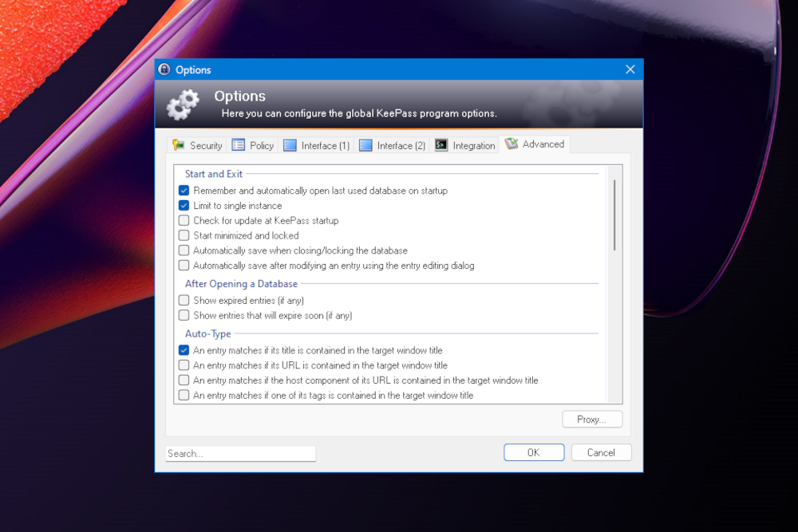Viewport: 798px width, 532px height.
Task: Dismiss the dialog via Cancel
Action: pyautogui.click(x=601, y=452)
